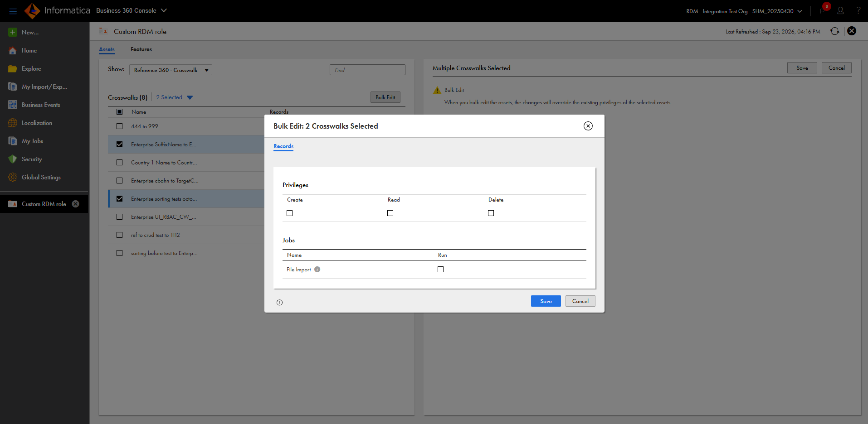This screenshot has width=868, height=424.
Task: Toggle the select-all crosswalks header checkbox
Action: 120,111
